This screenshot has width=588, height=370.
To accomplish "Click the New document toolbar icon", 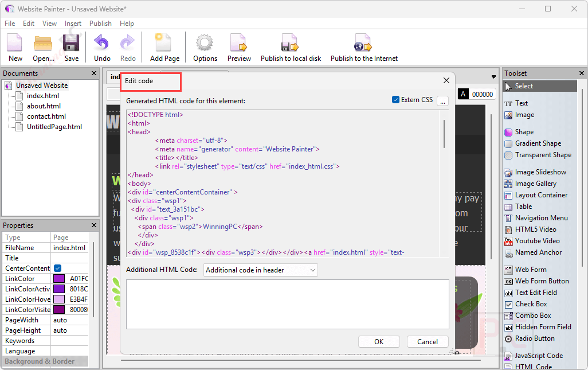I will [x=15, y=47].
